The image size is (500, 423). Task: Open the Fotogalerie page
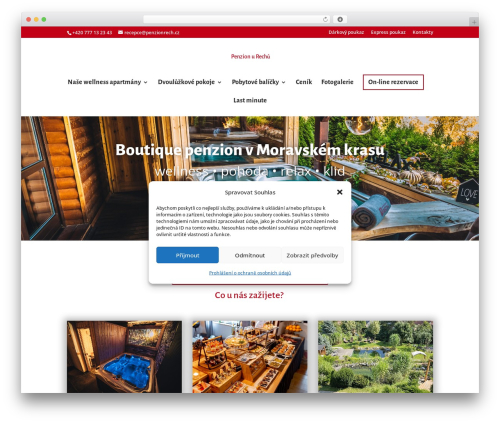(x=337, y=82)
